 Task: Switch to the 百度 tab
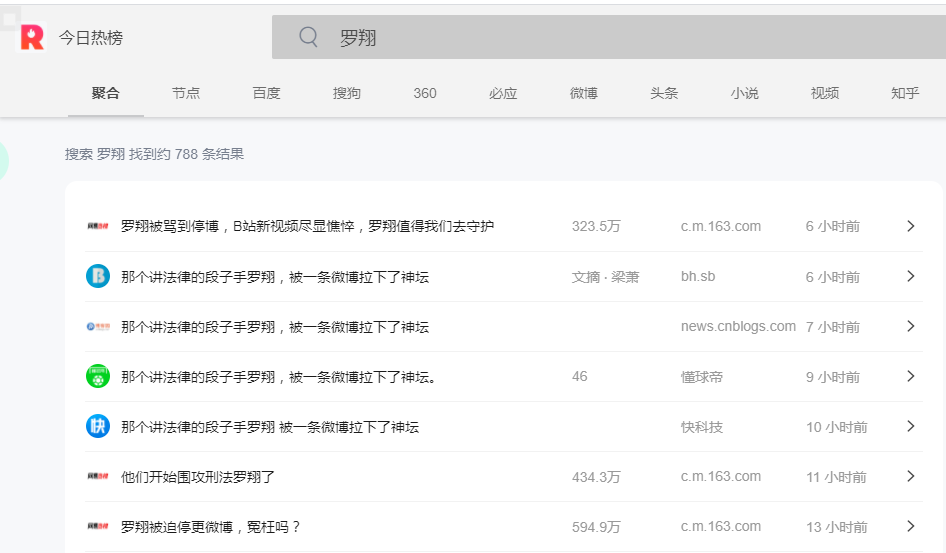tap(266, 93)
